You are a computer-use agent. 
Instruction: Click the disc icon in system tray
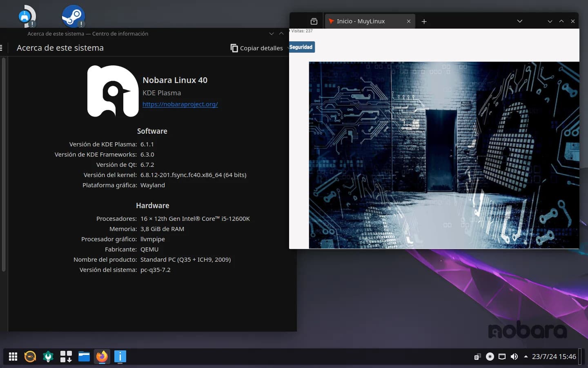coord(490,357)
